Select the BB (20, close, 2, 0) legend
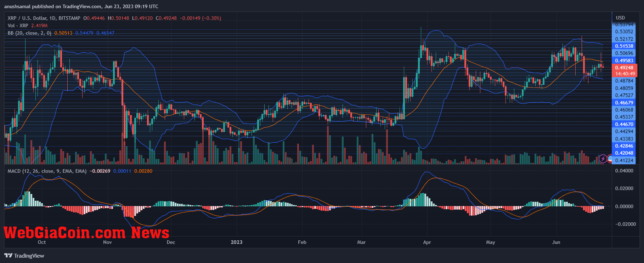 (x=29, y=33)
